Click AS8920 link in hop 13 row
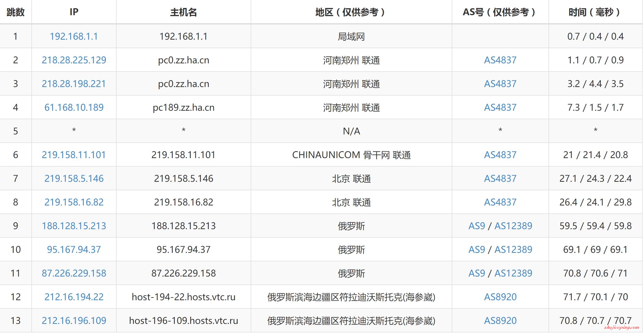 (500, 321)
